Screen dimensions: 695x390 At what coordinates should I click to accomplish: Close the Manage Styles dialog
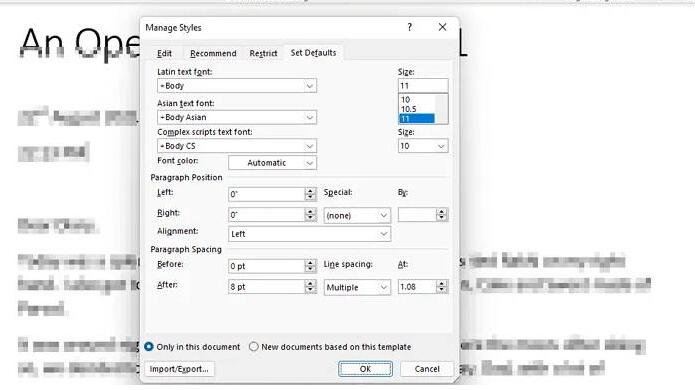pyautogui.click(x=442, y=27)
